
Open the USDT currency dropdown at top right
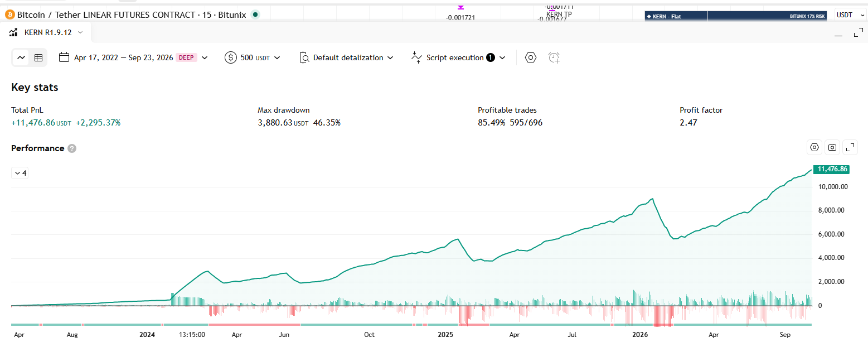tap(849, 15)
